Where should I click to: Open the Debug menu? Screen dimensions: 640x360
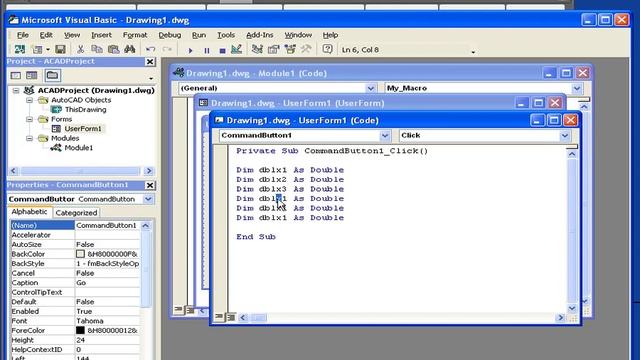[x=170, y=35]
